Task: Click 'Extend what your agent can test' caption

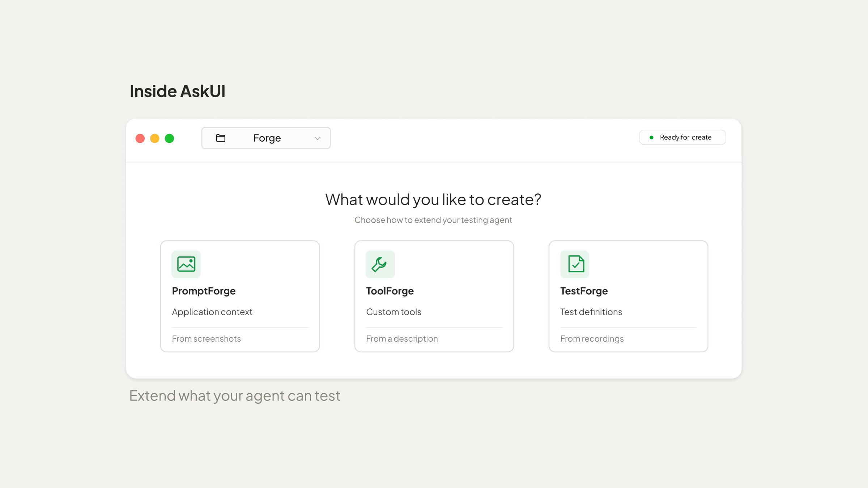Action: point(235,396)
